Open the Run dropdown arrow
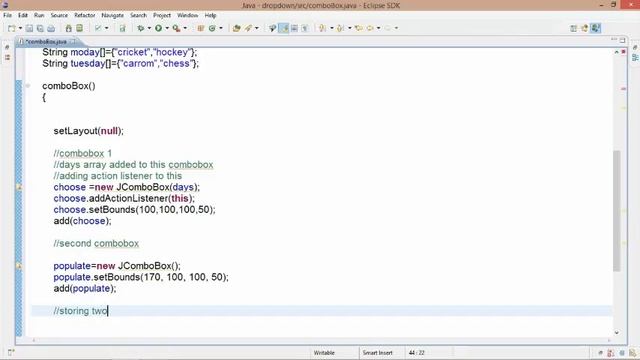This screenshot has width=640, height=360. coord(167,28)
